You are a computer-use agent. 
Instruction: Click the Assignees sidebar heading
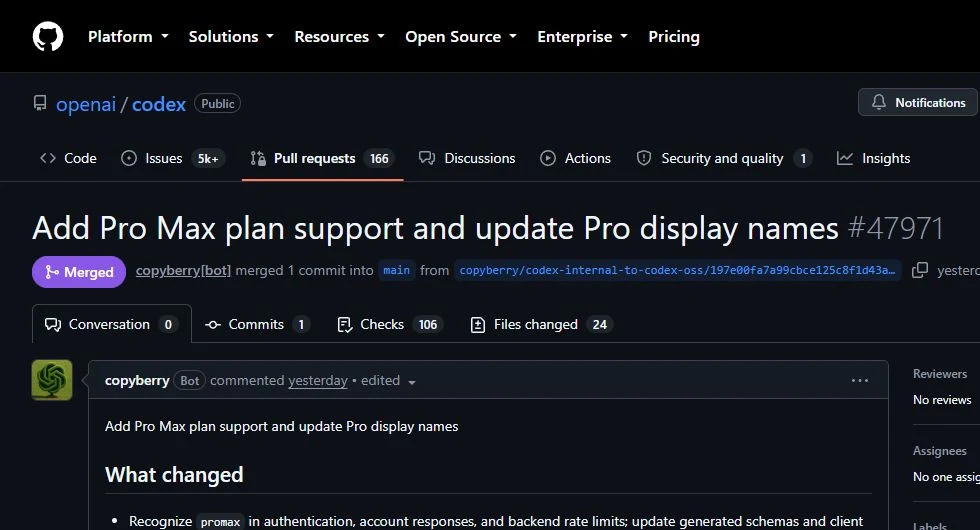(x=939, y=451)
